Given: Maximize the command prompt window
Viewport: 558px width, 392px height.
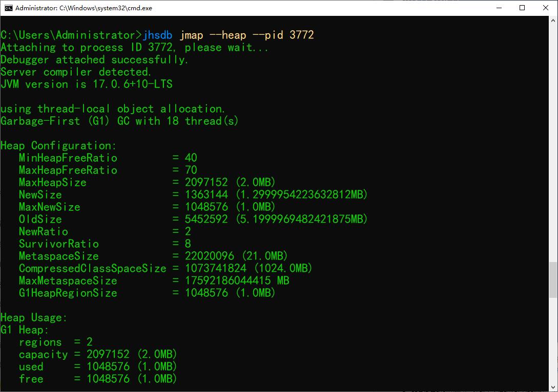Looking at the screenshot, I should tap(522, 8).
